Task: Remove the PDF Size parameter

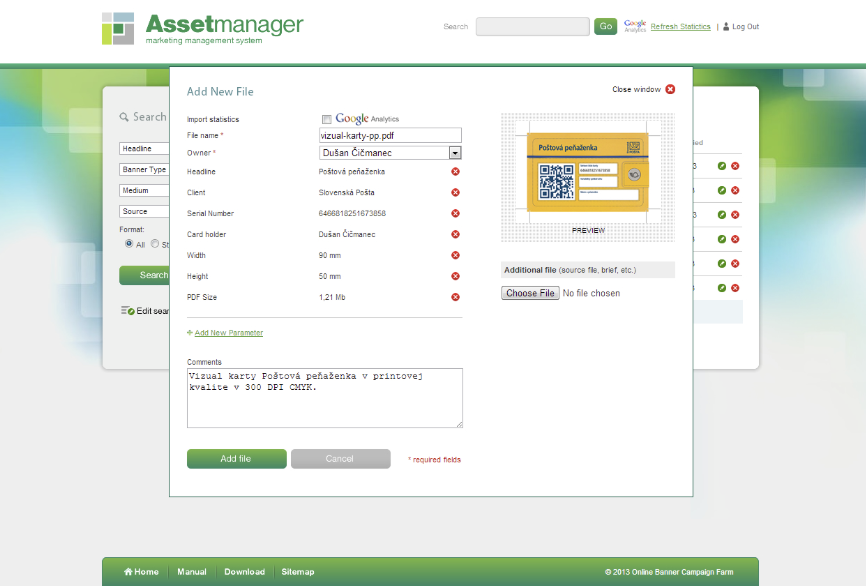Action: (456, 297)
